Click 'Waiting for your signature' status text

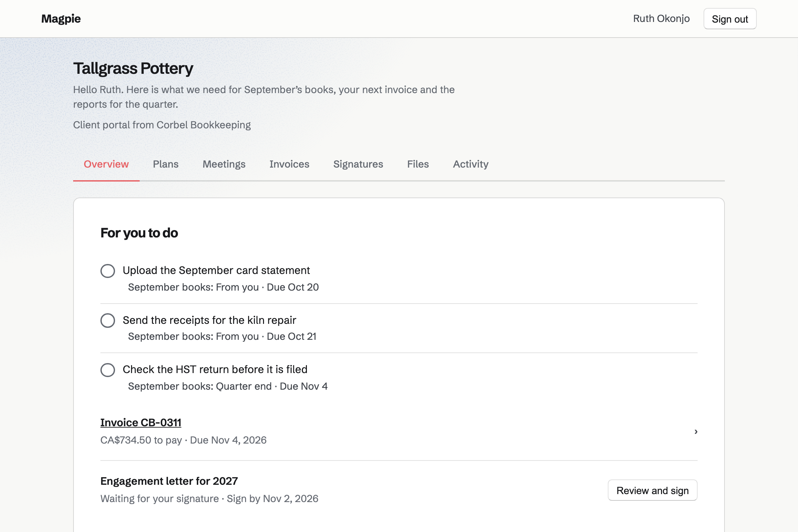[160, 498]
